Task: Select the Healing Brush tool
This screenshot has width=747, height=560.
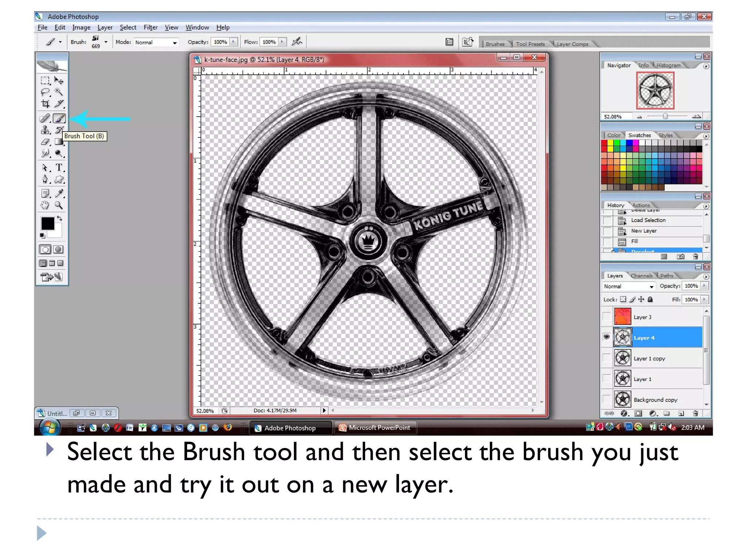Action: click(x=45, y=118)
